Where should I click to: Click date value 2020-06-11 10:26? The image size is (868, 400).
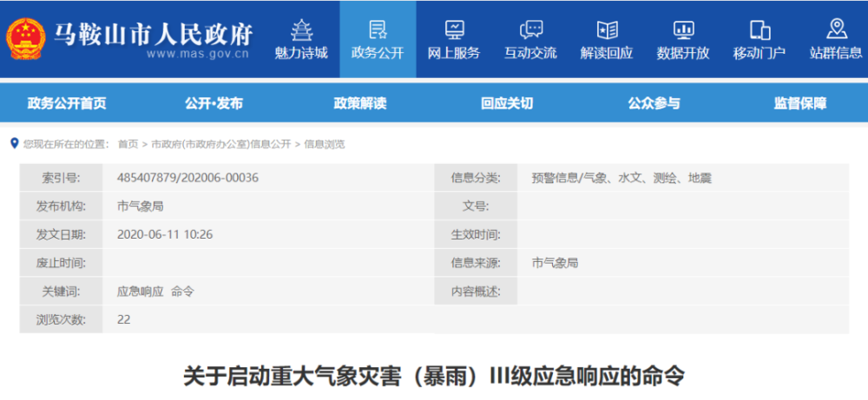coord(165,234)
